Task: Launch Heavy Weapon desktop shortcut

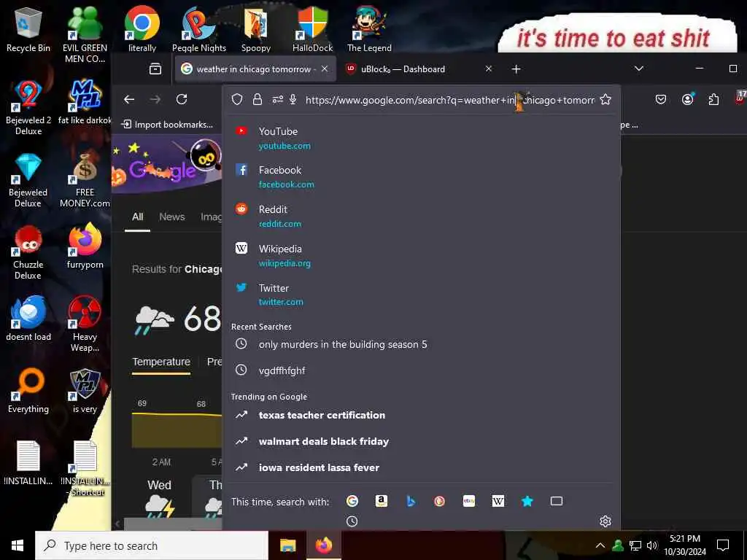Action: (85, 324)
